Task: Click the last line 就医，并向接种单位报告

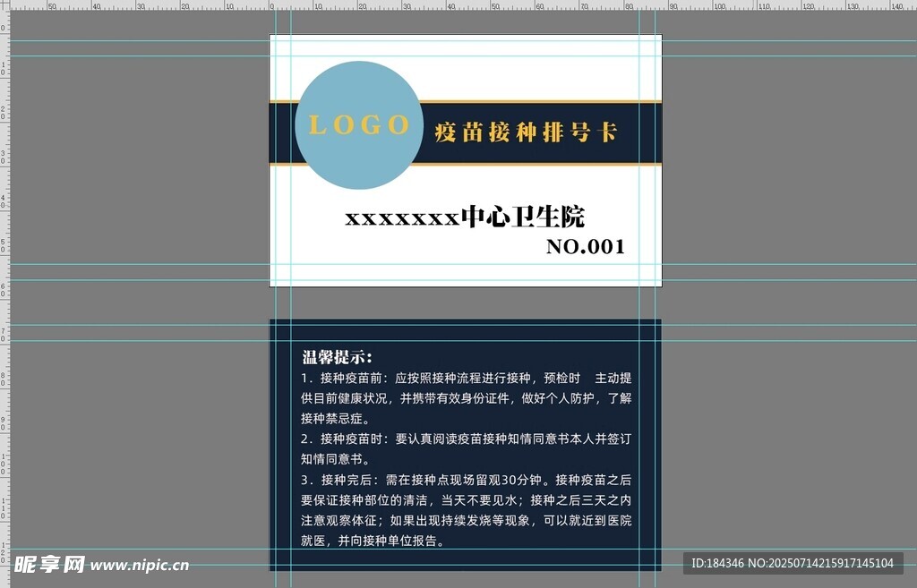Action: [x=373, y=541]
